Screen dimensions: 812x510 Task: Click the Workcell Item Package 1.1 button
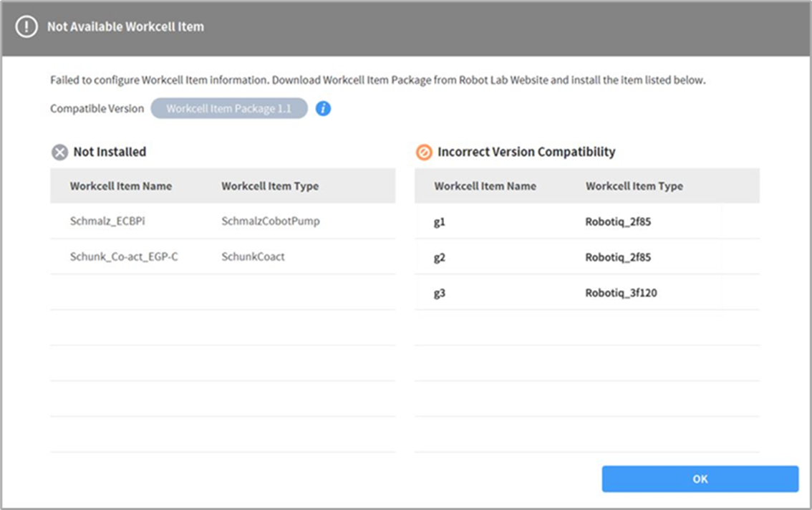tap(229, 109)
